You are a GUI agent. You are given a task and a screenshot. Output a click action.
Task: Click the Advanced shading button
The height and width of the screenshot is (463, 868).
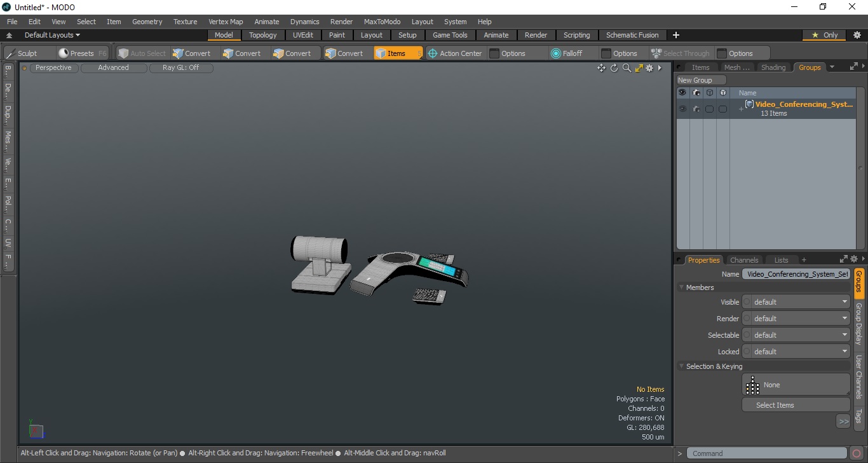tap(113, 67)
